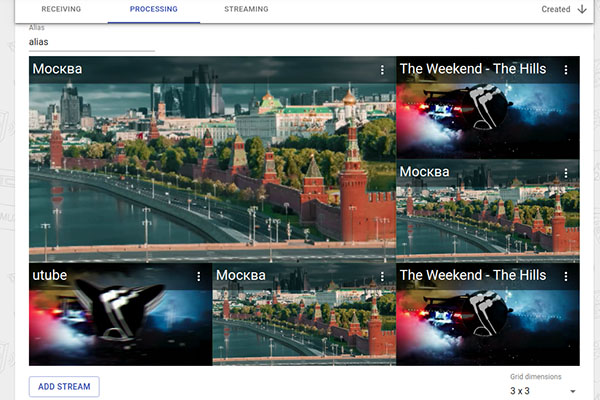600x400 pixels.
Task: Click the Created sort label
Action: coord(556,9)
